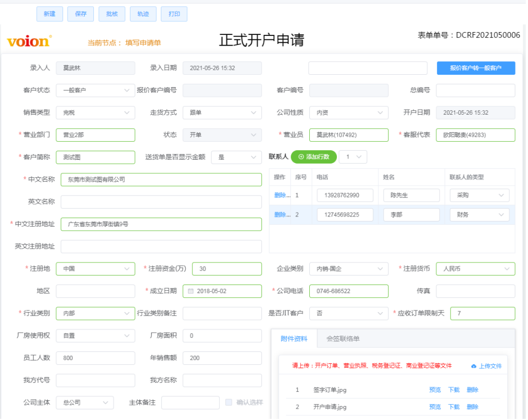Click the 新建 toolbar button
The image size is (528, 420).
point(49,14)
